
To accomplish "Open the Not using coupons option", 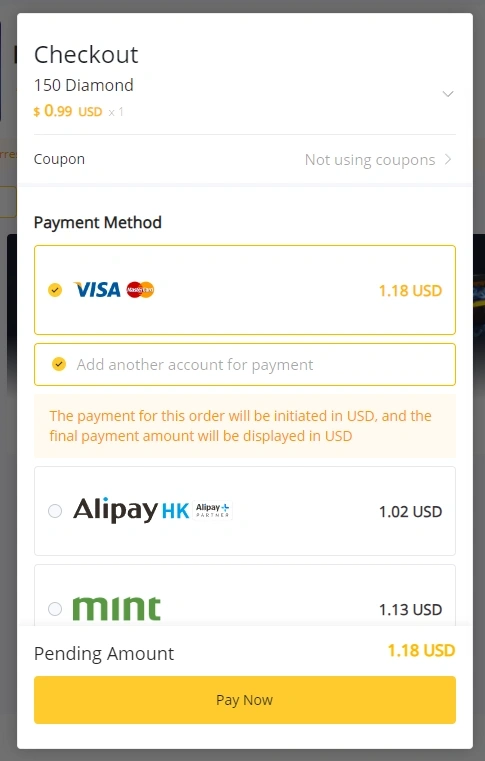I will [x=370, y=160].
